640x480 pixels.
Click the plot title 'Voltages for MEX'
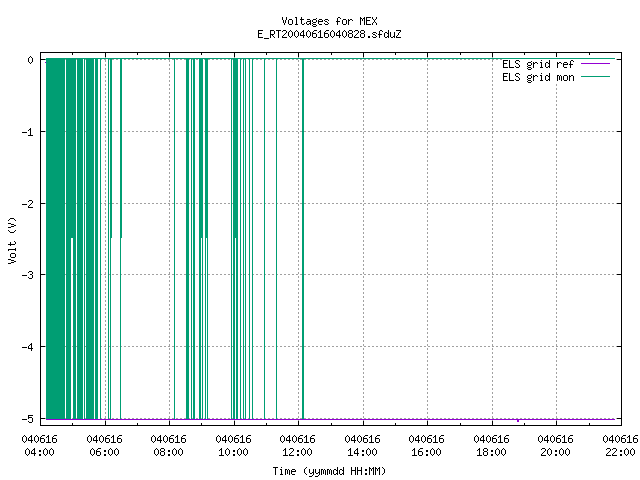coord(329,21)
